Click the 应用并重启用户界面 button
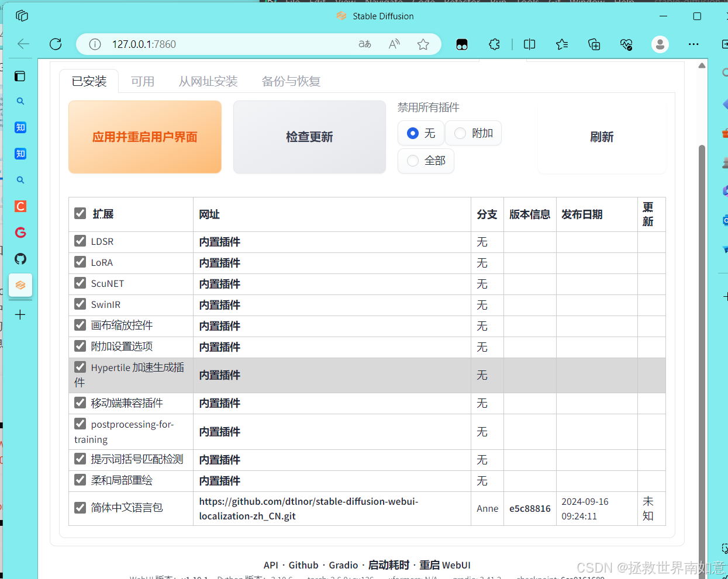728x579 pixels. [x=145, y=137]
